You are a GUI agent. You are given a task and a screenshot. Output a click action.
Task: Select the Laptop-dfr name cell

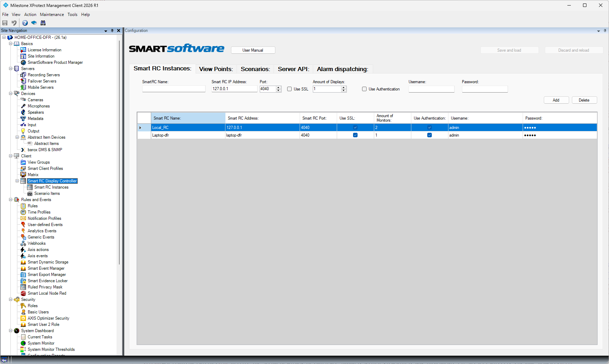(188, 135)
